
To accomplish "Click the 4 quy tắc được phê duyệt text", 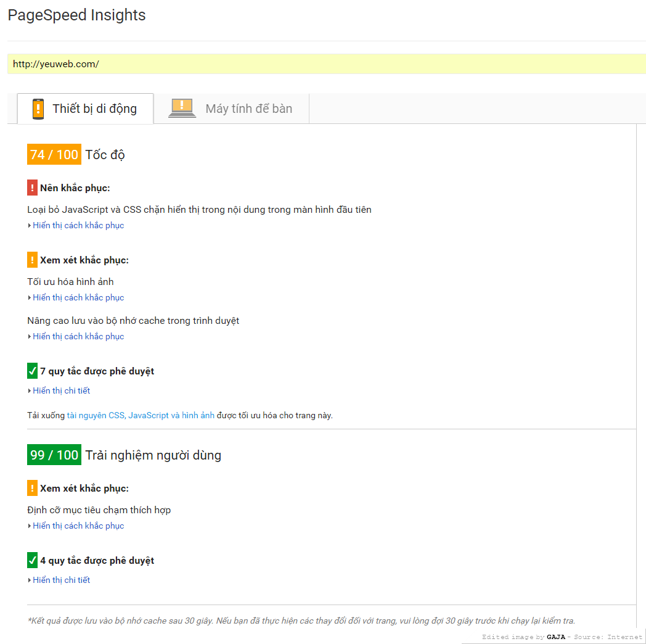I will (x=97, y=560).
